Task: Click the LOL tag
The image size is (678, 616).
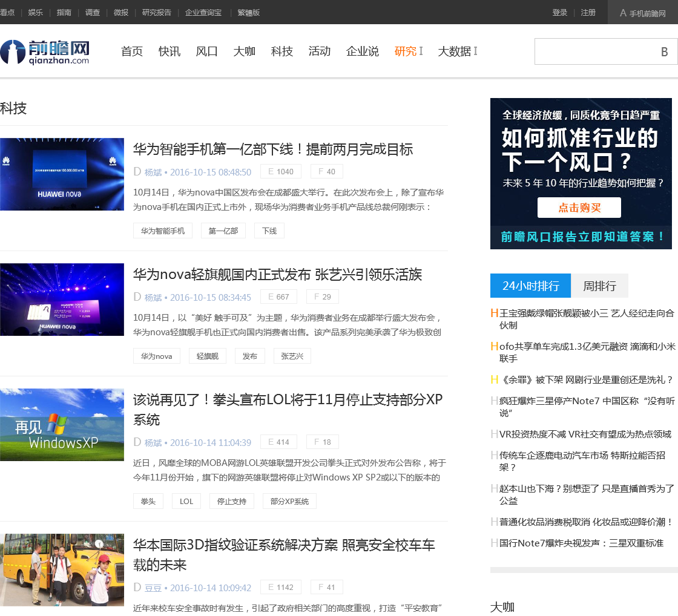Action: coord(186,502)
